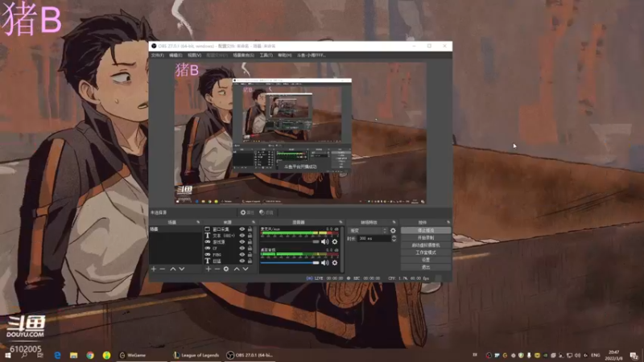The image size is (644, 362).
Task: Click the 300 ms duration field
Action: coord(374,238)
